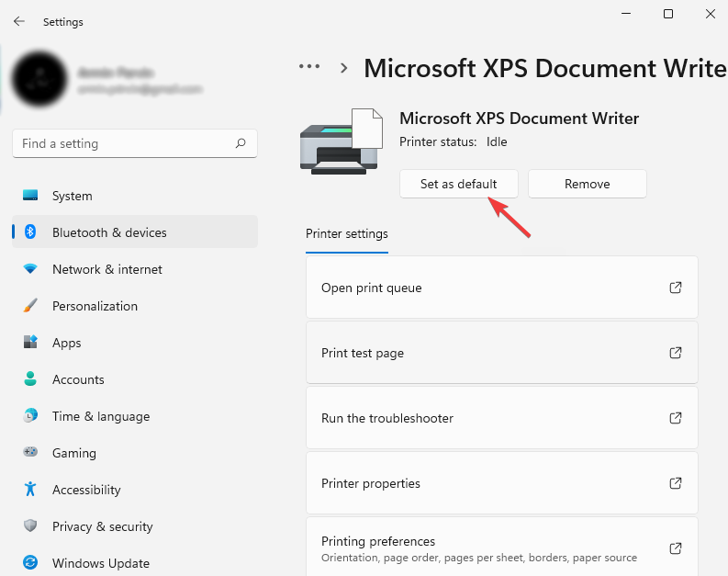The height and width of the screenshot is (576, 728).
Task: Click the Bluetooth icon in the sidebar
Action: coord(30,232)
